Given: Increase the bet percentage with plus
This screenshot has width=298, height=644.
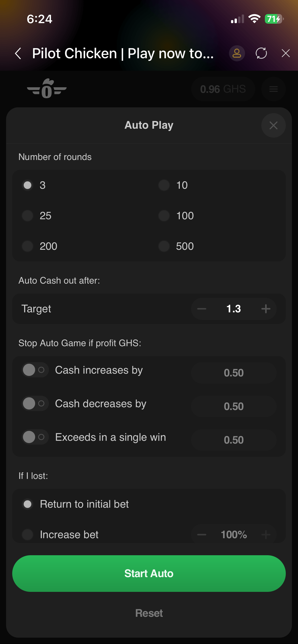Looking at the screenshot, I should pos(266,534).
